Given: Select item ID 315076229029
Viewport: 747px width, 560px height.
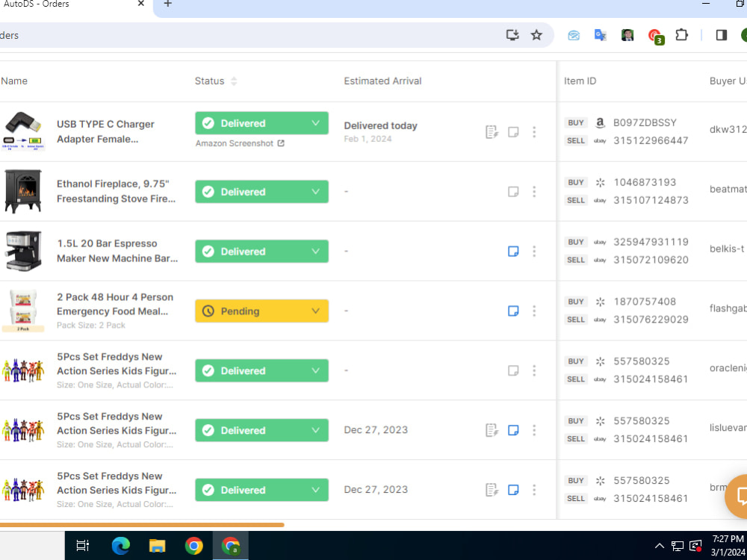Looking at the screenshot, I should 651,320.
